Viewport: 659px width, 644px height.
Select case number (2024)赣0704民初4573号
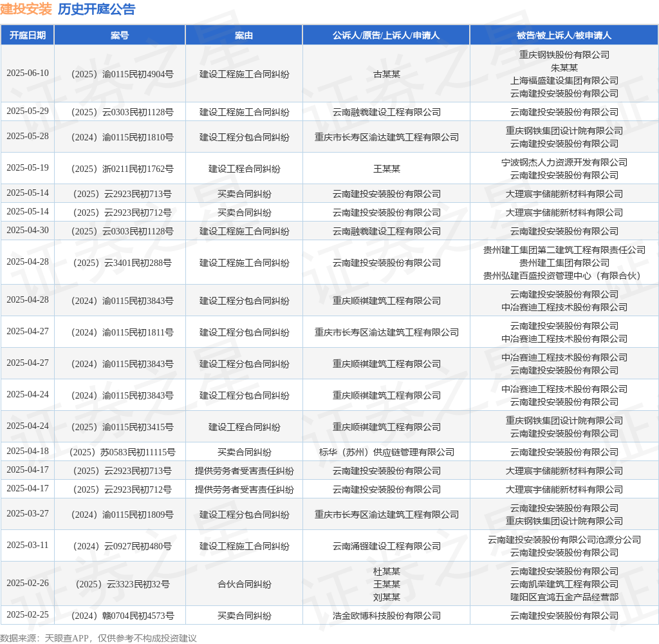[x=122, y=616]
